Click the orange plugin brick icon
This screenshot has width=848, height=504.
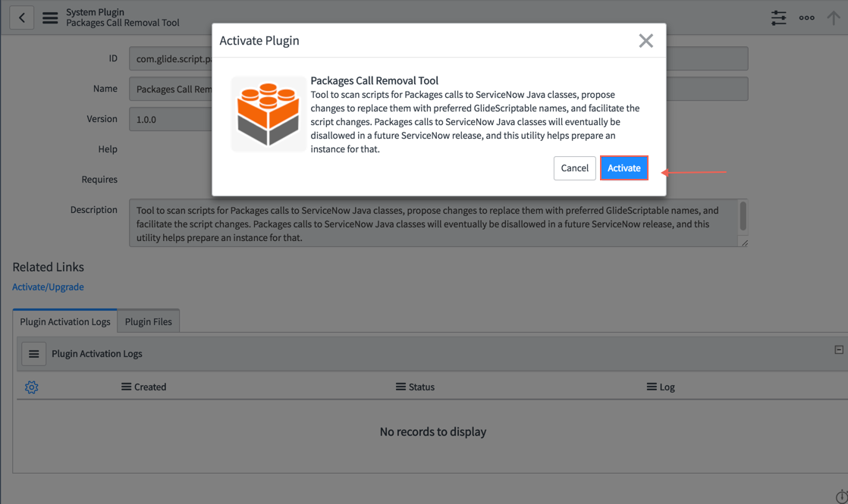pos(269,114)
